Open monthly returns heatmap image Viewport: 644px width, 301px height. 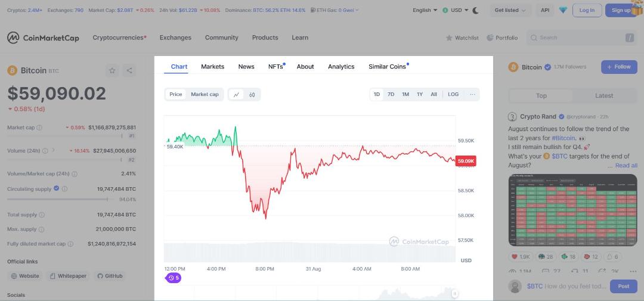click(x=573, y=210)
